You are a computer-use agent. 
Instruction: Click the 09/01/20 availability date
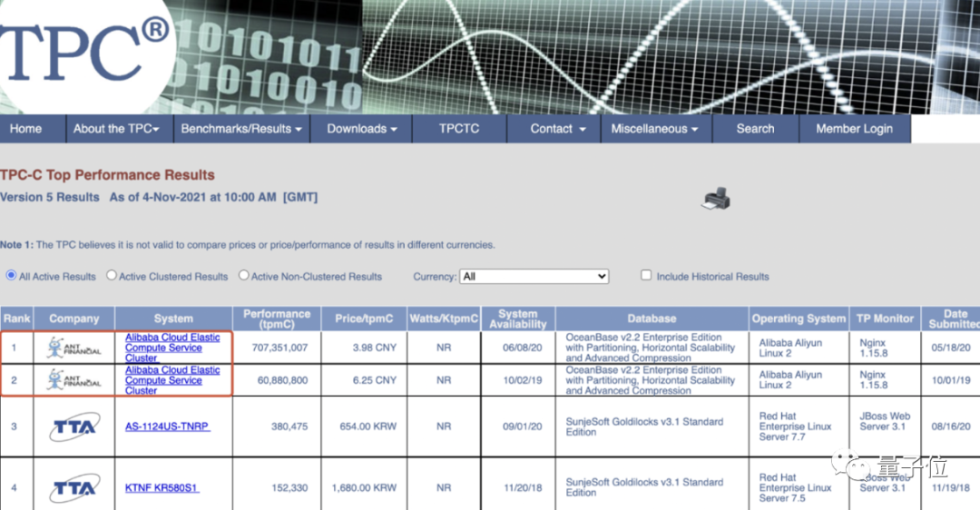(x=523, y=427)
